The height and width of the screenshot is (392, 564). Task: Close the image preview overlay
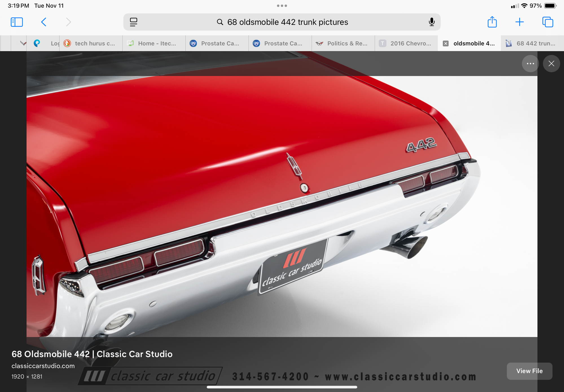[x=551, y=63]
